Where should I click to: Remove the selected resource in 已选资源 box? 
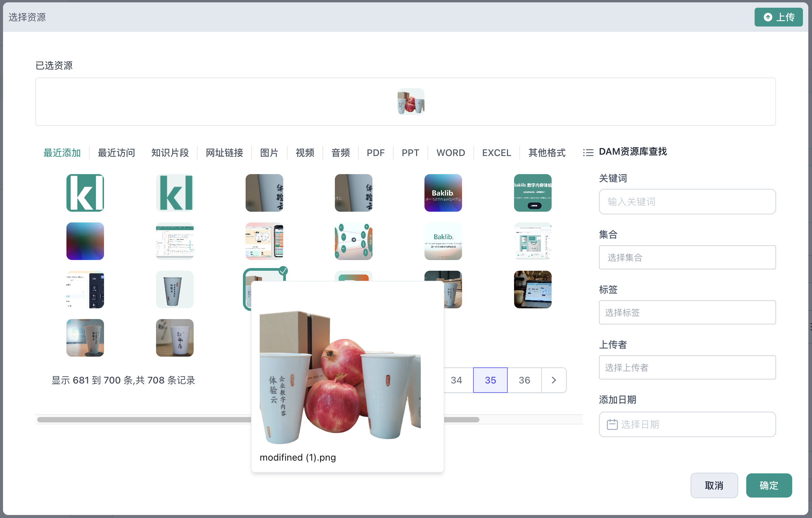click(x=411, y=102)
